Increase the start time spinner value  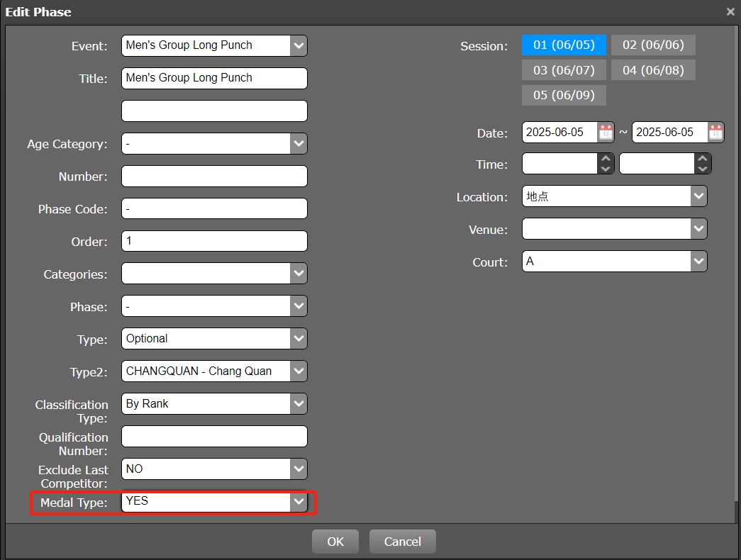606,159
